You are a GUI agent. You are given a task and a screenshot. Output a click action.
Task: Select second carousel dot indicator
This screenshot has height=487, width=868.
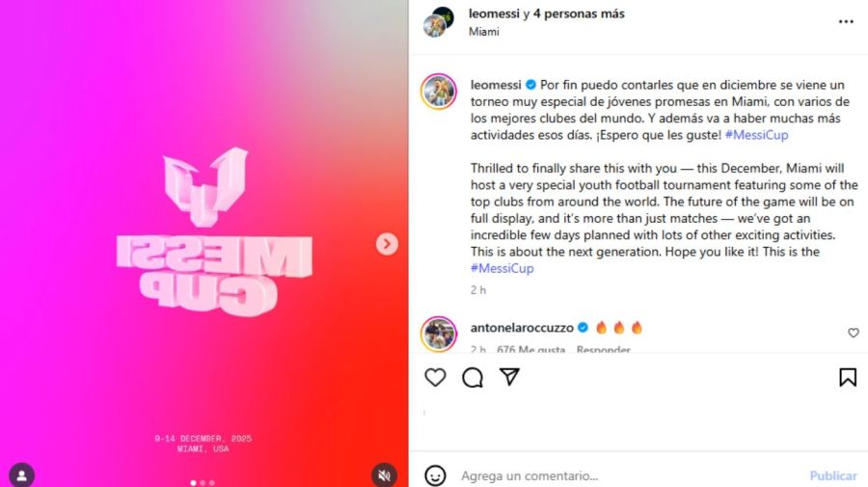point(203,483)
